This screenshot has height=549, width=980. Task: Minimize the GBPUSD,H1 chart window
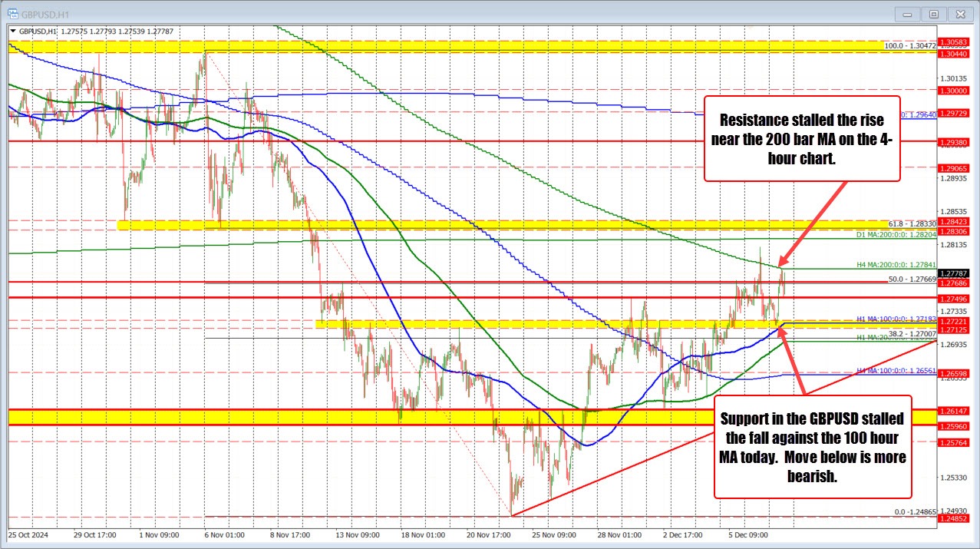908,13
